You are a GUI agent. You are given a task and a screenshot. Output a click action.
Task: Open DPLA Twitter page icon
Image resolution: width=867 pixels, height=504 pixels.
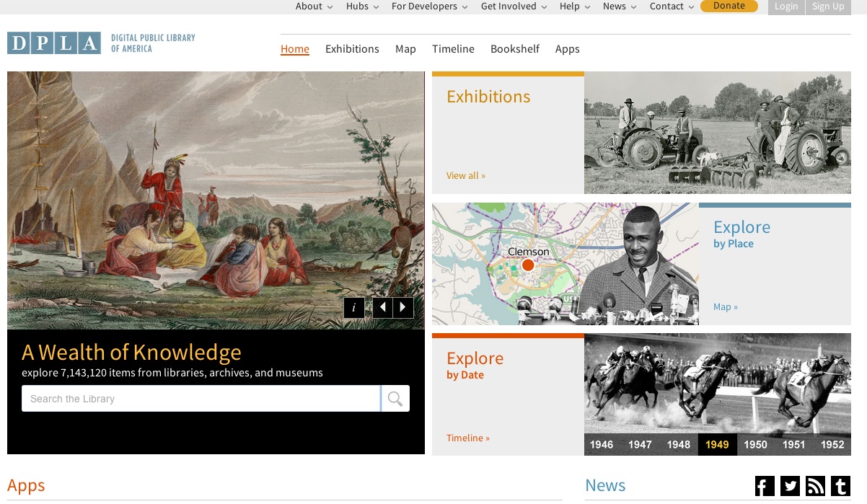pyautogui.click(x=790, y=486)
